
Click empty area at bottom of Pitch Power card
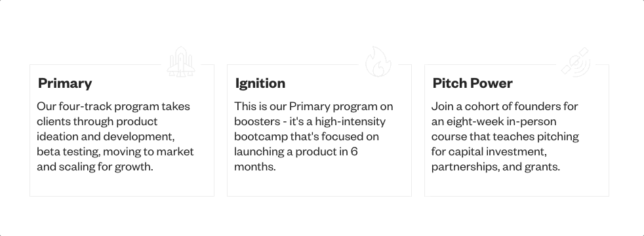point(516,185)
